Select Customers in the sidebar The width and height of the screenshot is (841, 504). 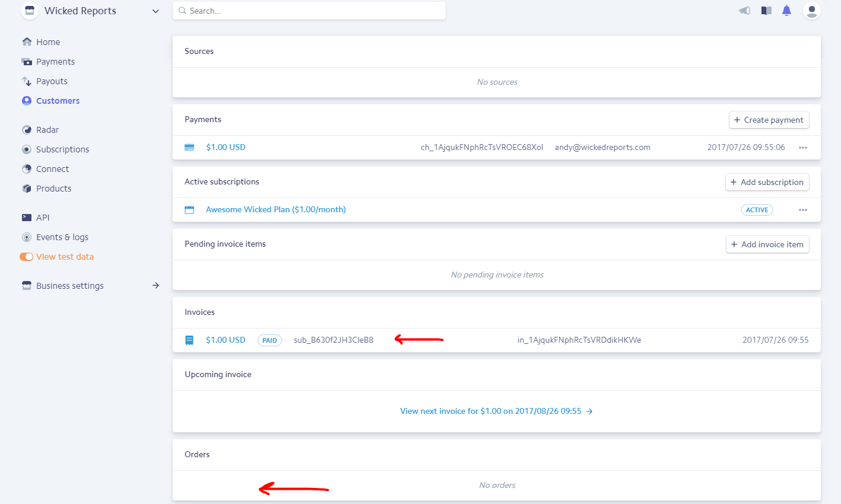(58, 101)
